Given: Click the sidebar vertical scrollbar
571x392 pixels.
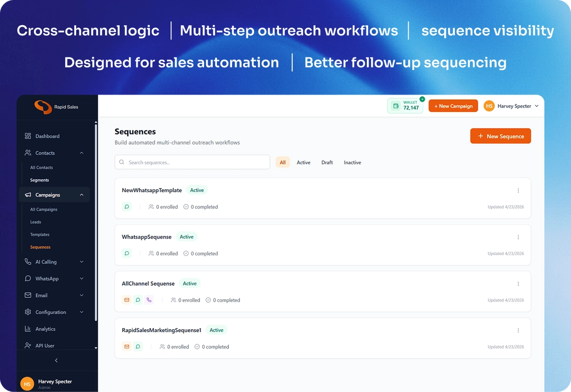Looking at the screenshot, I should [96, 223].
